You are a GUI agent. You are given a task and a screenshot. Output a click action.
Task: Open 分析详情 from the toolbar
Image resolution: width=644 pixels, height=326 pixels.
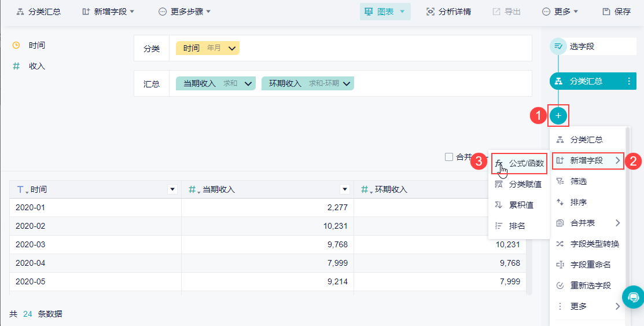(448, 12)
